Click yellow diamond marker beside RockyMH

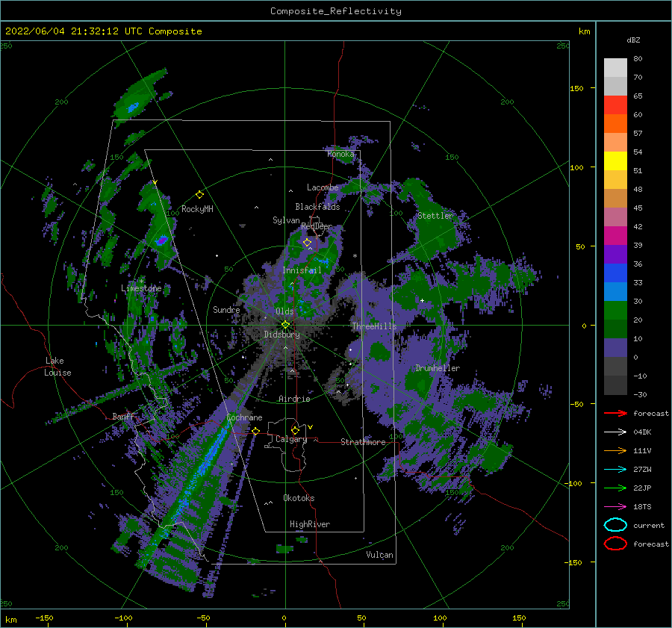[199, 195]
